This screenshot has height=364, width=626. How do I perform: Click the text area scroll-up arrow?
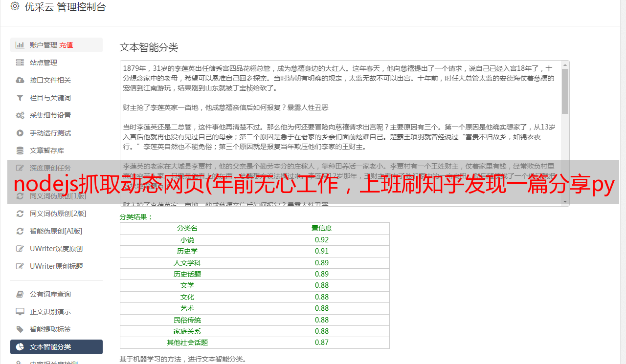point(565,64)
